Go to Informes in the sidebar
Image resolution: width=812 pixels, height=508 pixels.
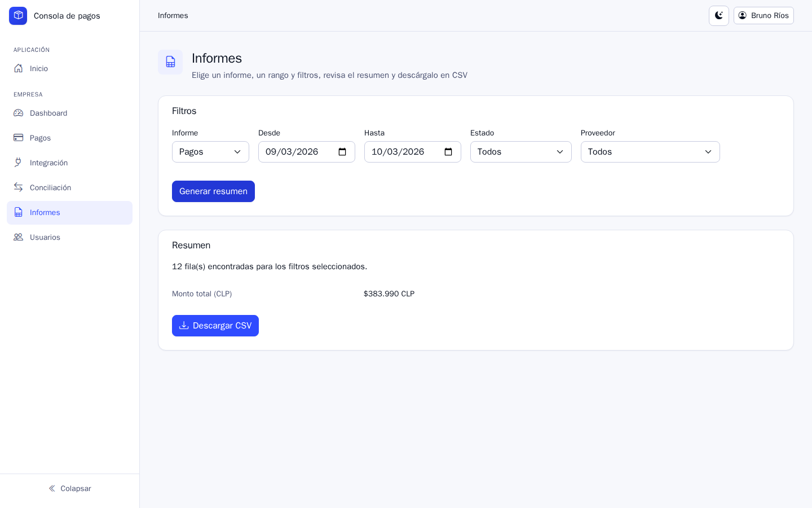click(x=69, y=213)
